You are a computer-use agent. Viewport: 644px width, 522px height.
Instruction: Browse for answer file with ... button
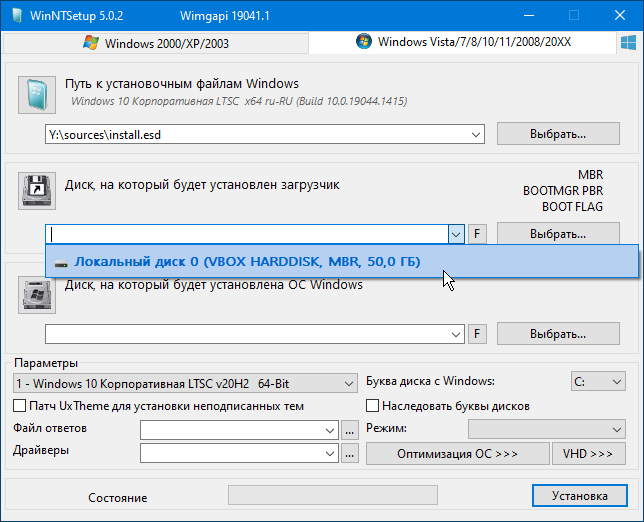(x=350, y=431)
